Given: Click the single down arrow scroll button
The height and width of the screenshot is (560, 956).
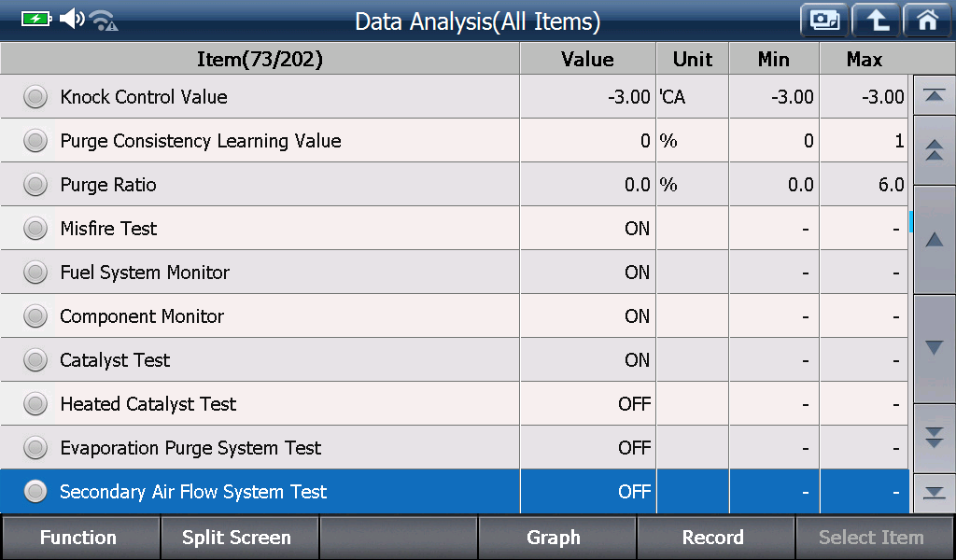Looking at the screenshot, I should tap(934, 348).
